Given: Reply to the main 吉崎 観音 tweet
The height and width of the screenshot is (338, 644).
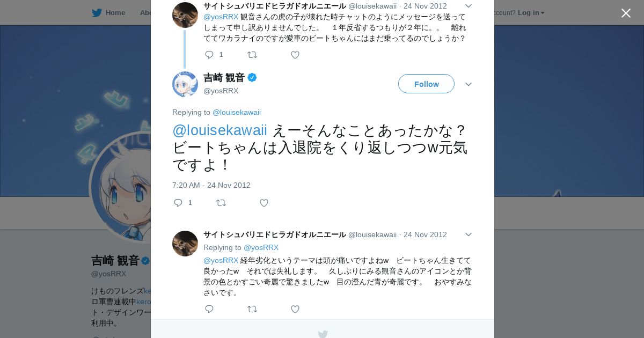Looking at the screenshot, I should (179, 203).
